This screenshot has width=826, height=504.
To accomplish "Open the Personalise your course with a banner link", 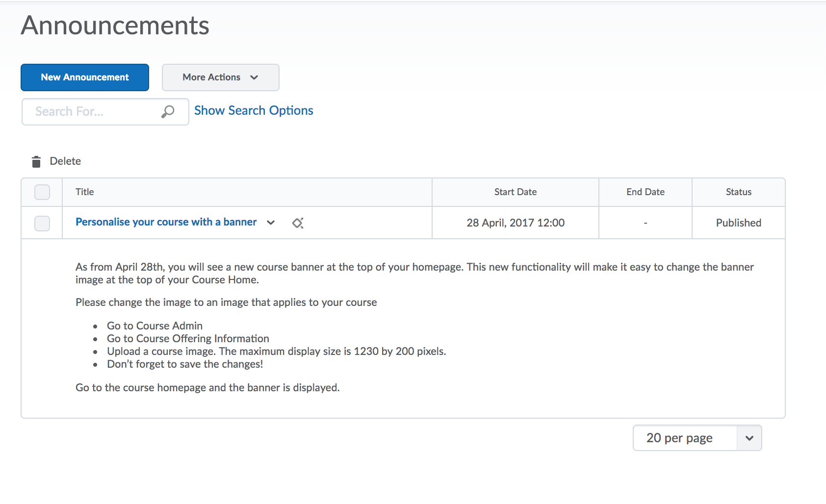I will point(166,222).
